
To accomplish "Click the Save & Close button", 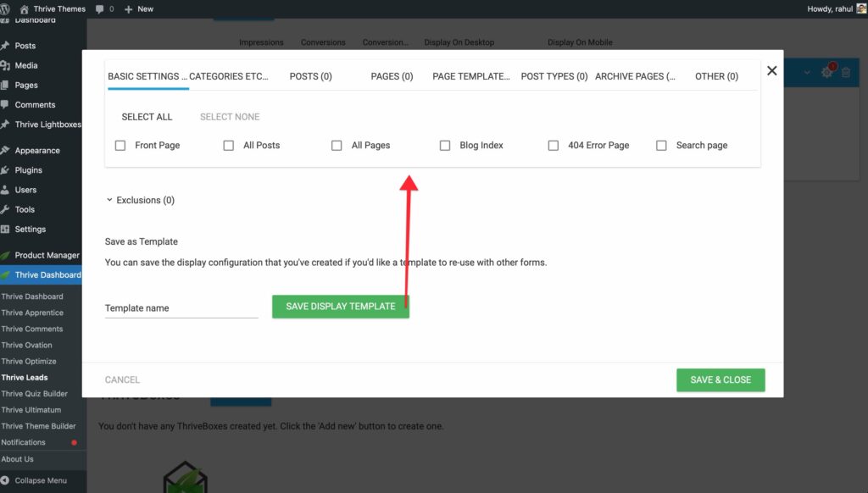I will (x=721, y=379).
